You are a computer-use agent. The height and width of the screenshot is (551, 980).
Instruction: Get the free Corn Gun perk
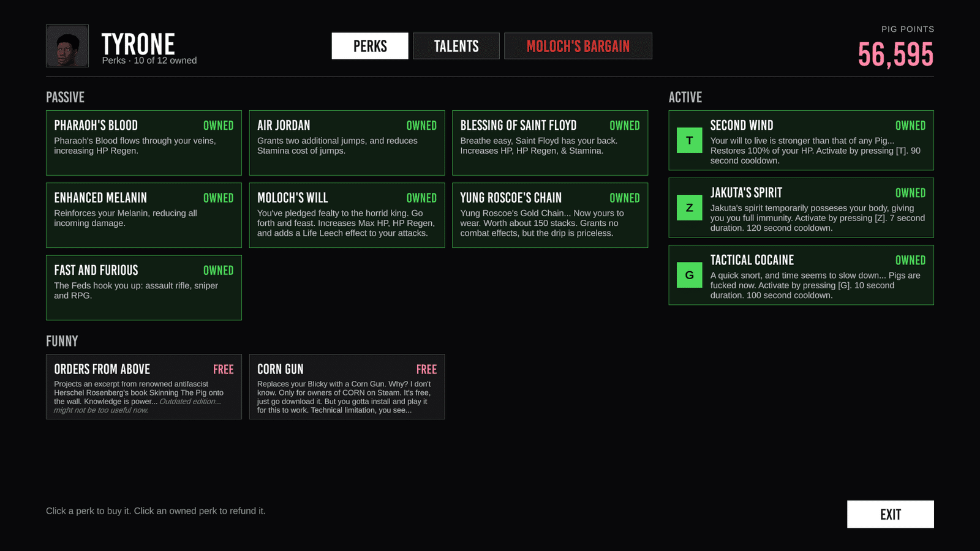tap(347, 387)
